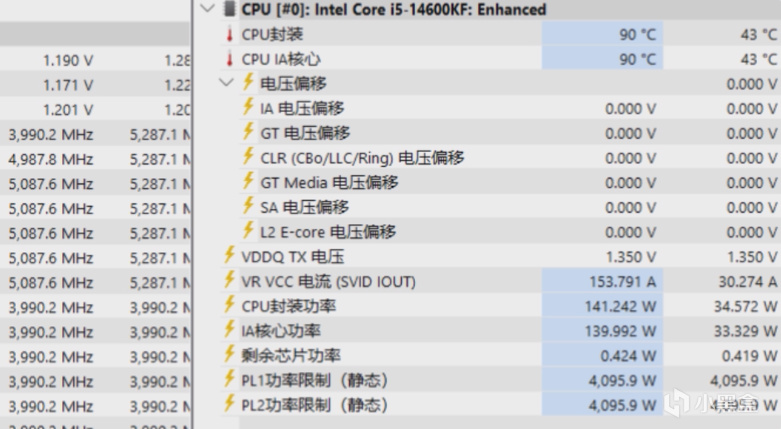Click the lightning icon beside VDDQ TX 电压
Viewport: 781px width, 429px height.
point(232,256)
